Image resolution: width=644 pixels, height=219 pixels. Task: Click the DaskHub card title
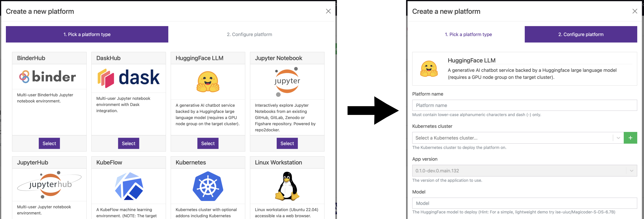108,58
